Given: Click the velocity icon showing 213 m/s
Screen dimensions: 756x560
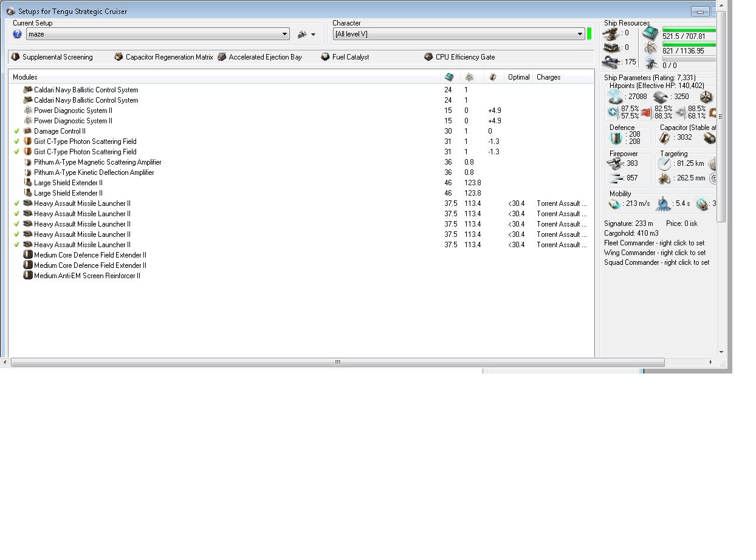Looking at the screenshot, I should click(x=615, y=204).
